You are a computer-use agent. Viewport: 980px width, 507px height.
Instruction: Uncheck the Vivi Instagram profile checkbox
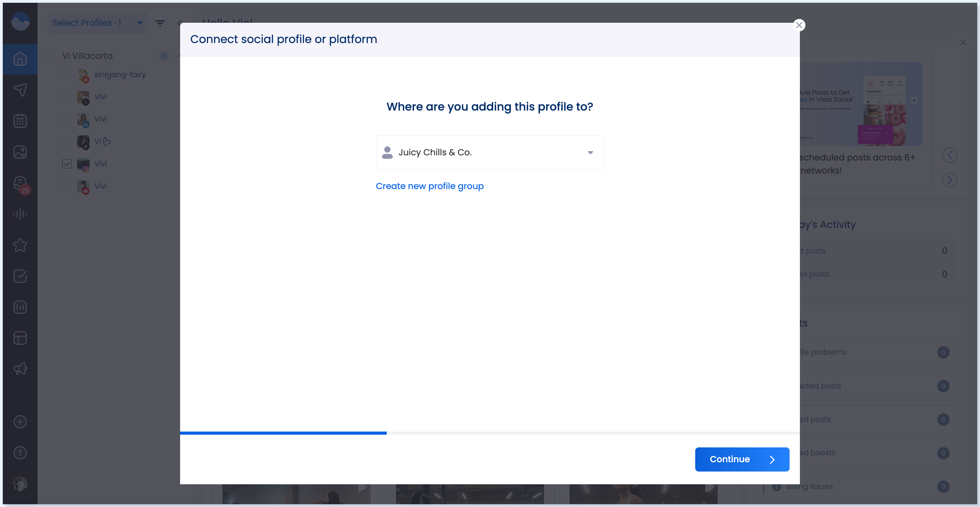pos(67,164)
